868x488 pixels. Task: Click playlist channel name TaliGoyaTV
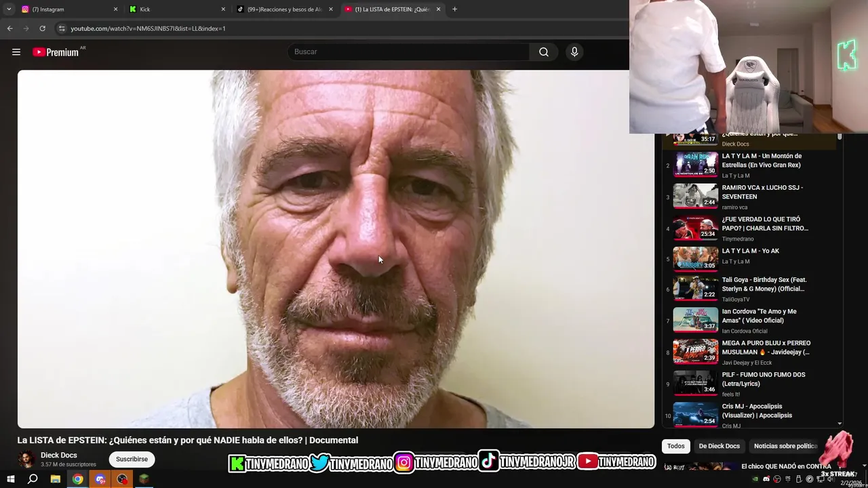(x=736, y=300)
